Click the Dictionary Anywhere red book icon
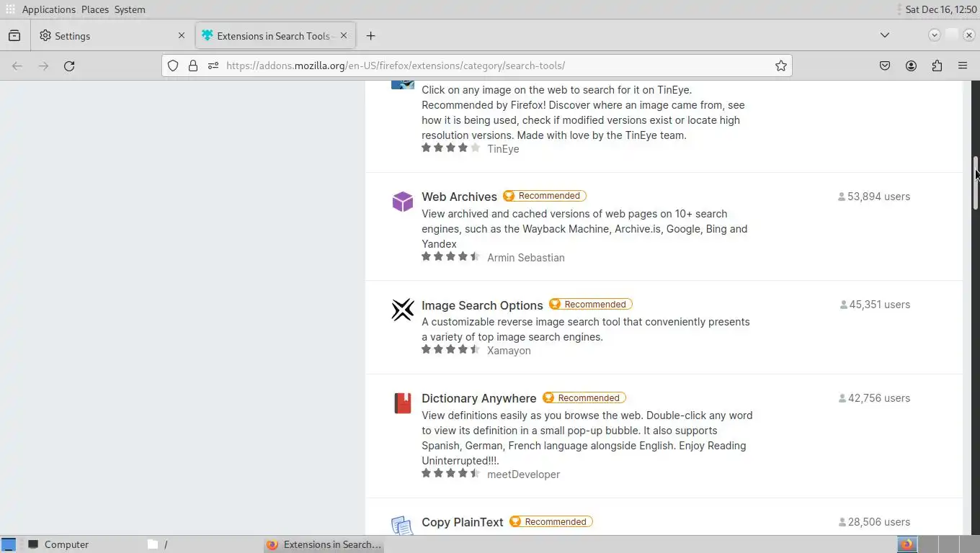980x553 pixels. 403,403
